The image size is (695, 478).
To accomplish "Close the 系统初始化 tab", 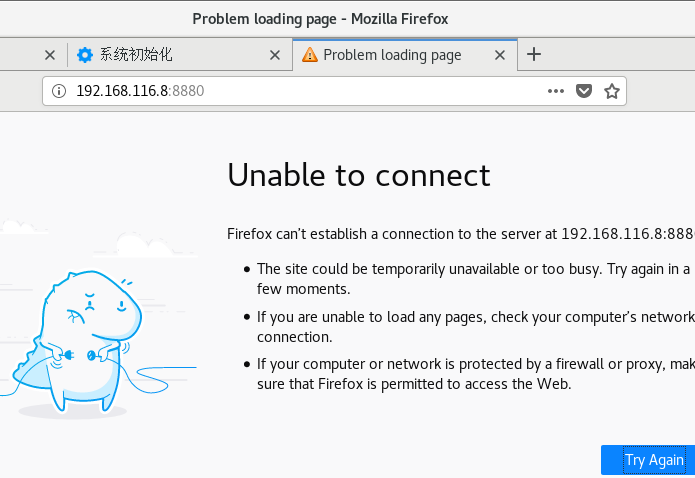I will coord(275,55).
